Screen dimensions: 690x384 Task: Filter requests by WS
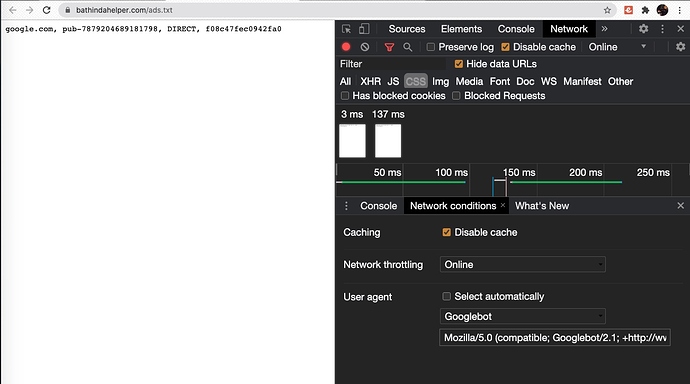(548, 81)
